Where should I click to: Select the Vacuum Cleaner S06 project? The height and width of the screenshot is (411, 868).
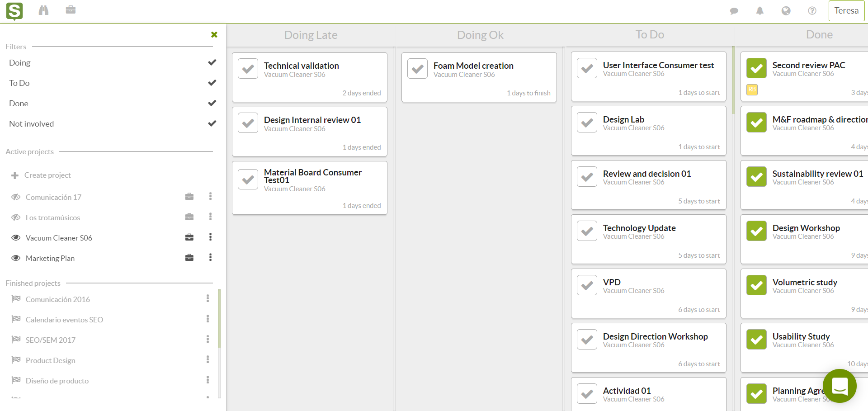click(59, 238)
